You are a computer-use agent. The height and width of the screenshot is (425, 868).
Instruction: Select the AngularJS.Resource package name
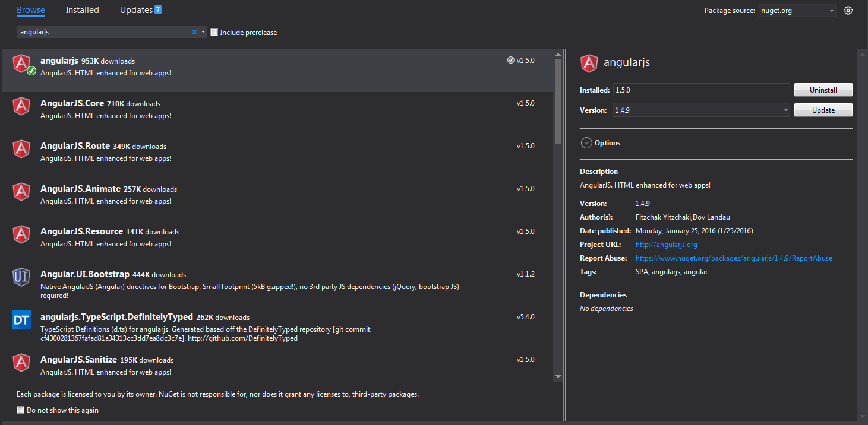[81, 231]
